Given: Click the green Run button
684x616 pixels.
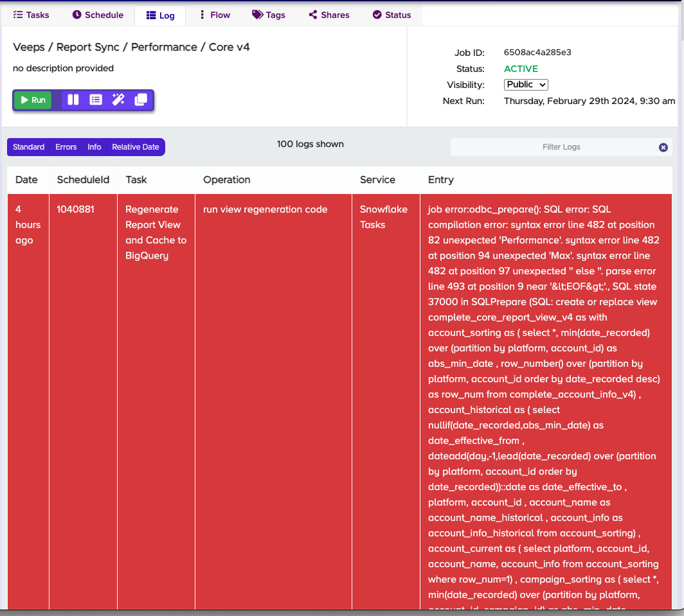Looking at the screenshot, I should (x=33, y=100).
